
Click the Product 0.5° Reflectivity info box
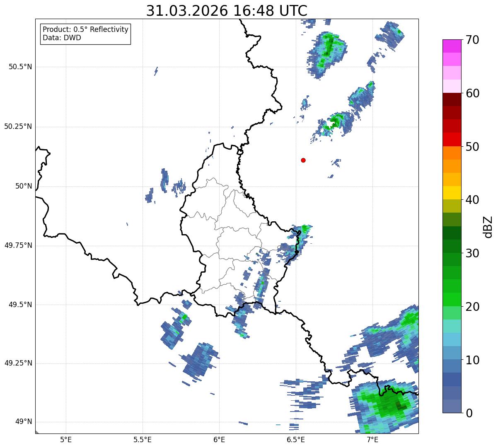(x=85, y=34)
